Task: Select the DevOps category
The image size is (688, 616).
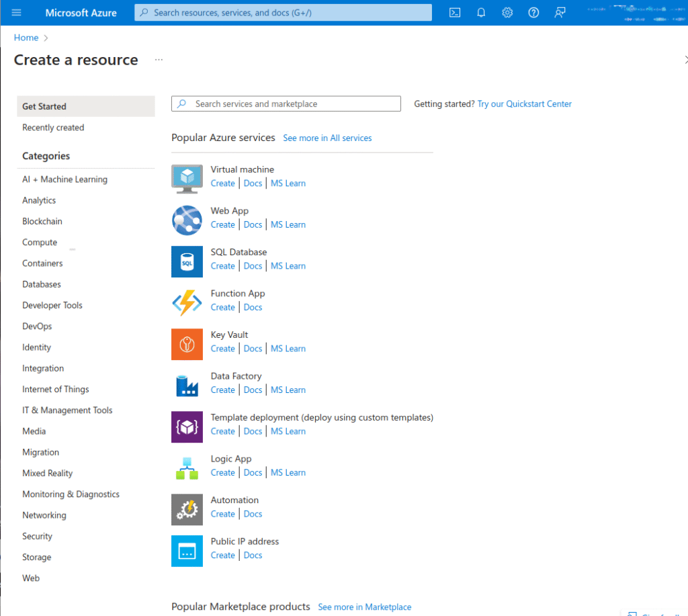Action: 37,326
